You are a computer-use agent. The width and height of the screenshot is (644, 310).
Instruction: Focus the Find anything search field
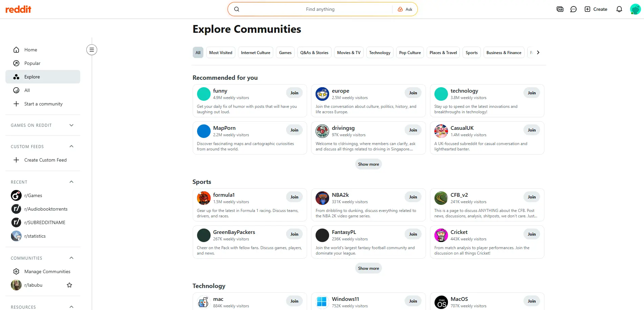(x=320, y=9)
